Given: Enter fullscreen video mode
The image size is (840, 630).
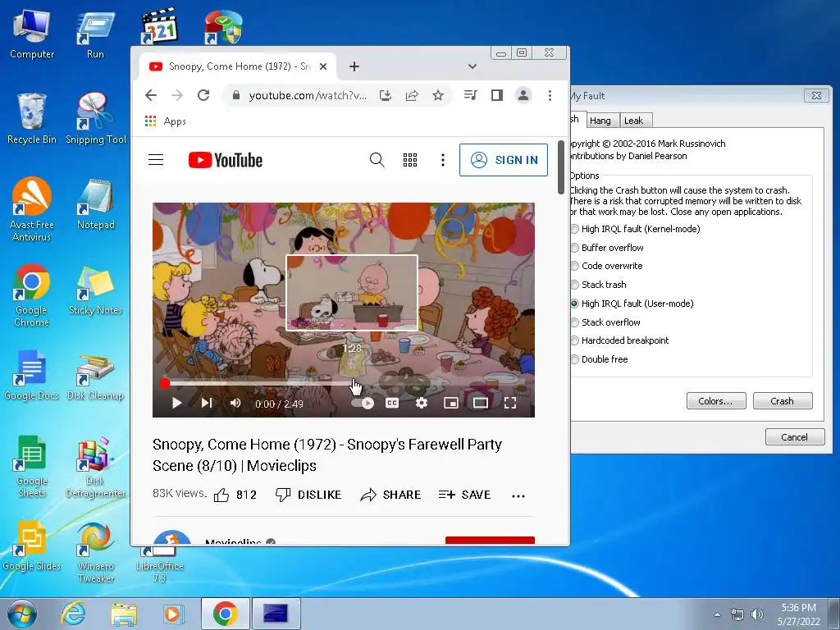Looking at the screenshot, I should [x=510, y=403].
